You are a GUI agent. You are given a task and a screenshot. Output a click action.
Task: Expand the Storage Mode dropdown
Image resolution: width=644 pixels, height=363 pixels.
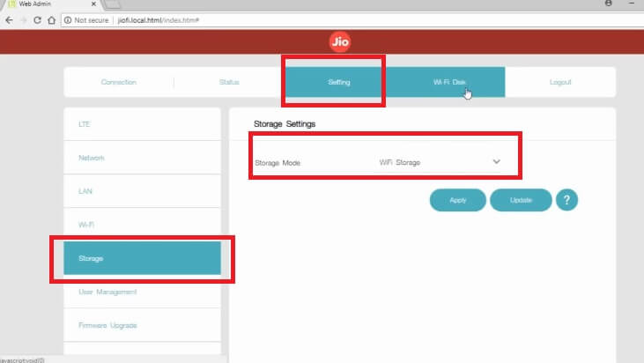coord(496,162)
